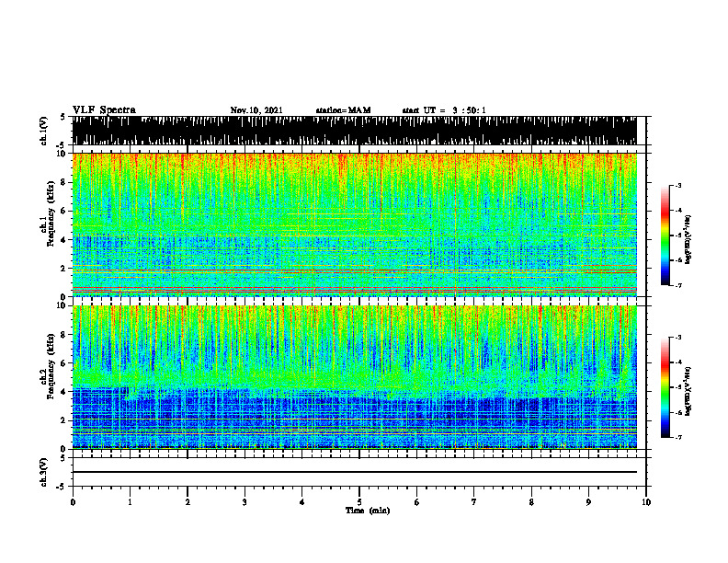Image resolution: width=728 pixels, height=563 pixels.
Task: Click the "ch.3(V)" axis label
Action: [x=44, y=473]
